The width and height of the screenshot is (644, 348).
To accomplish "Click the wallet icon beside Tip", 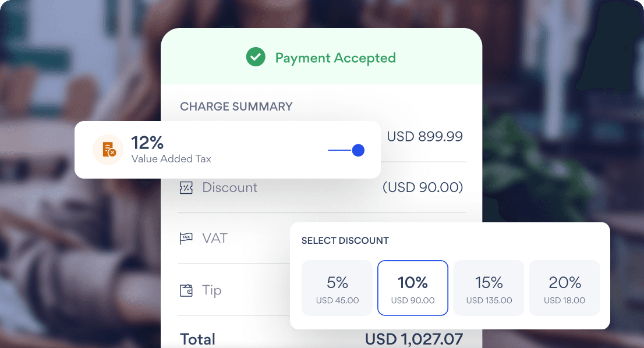I will (186, 290).
